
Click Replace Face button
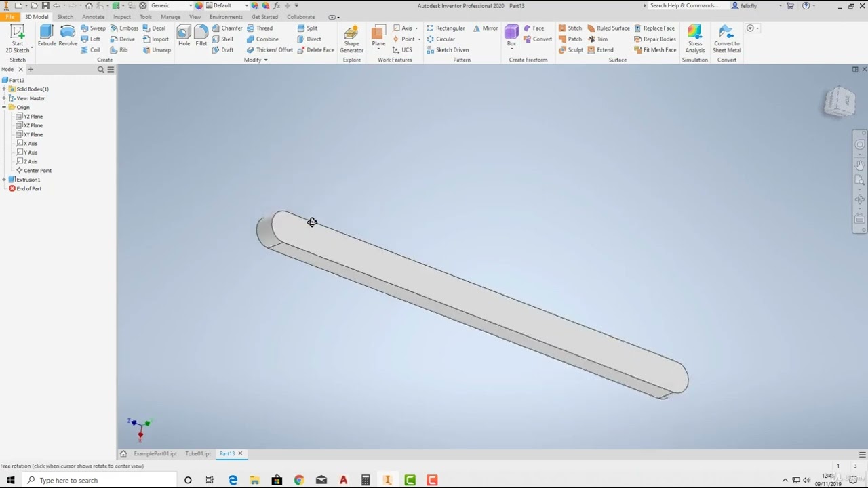[654, 28]
